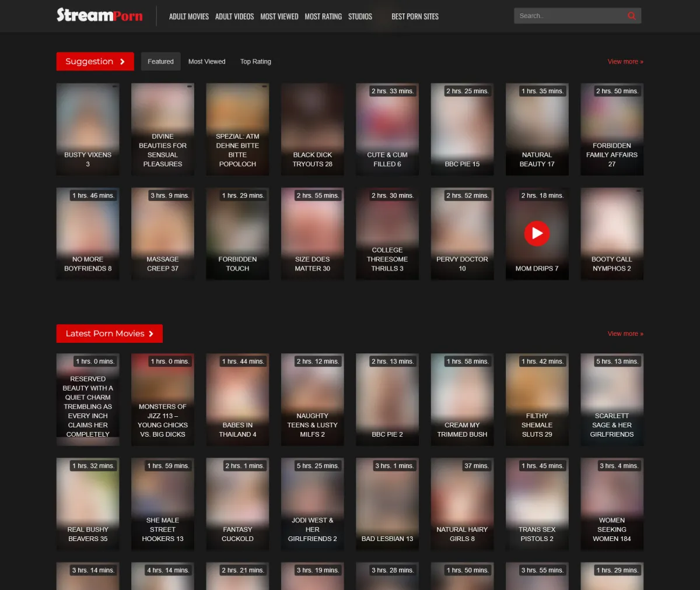Select the Top Rating tab

pos(256,62)
